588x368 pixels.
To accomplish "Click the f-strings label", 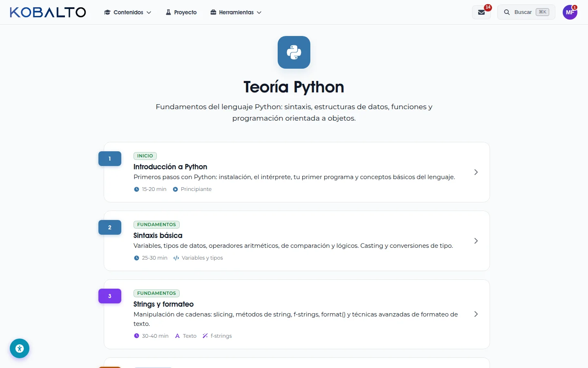I will (221, 336).
